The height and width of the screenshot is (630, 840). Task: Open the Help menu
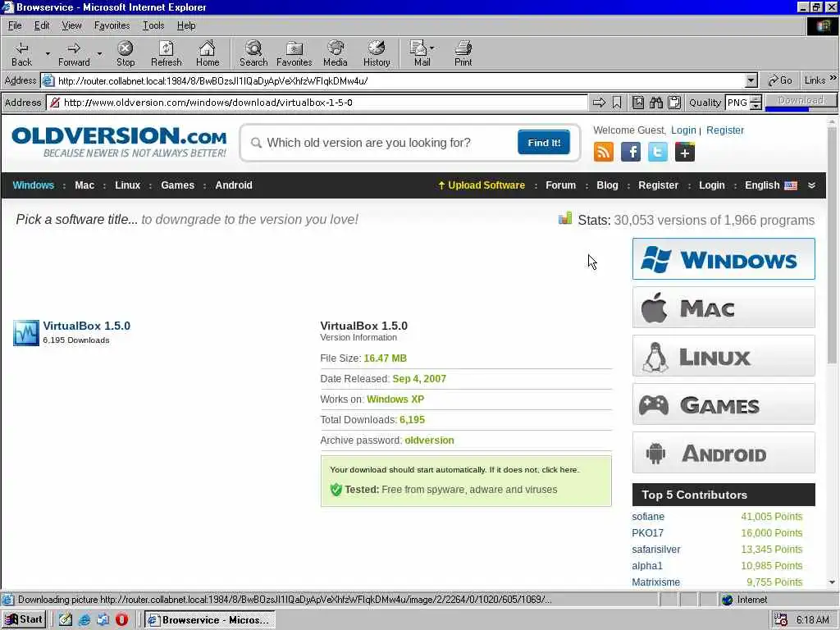(x=186, y=25)
